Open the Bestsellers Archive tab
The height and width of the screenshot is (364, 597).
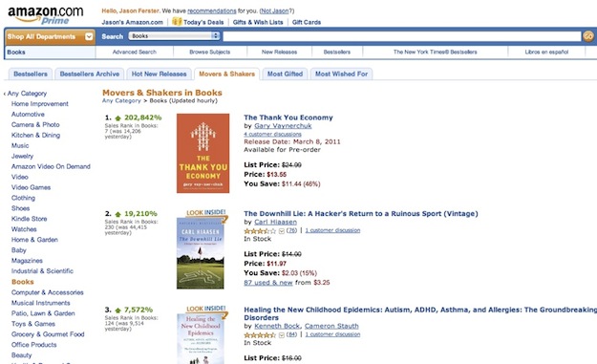(90, 74)
